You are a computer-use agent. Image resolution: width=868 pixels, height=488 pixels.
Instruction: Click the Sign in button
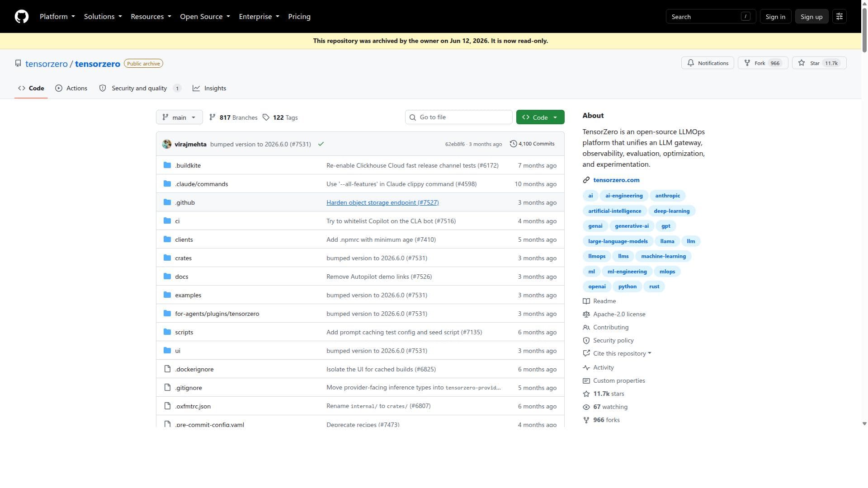(x=775, y=17)
